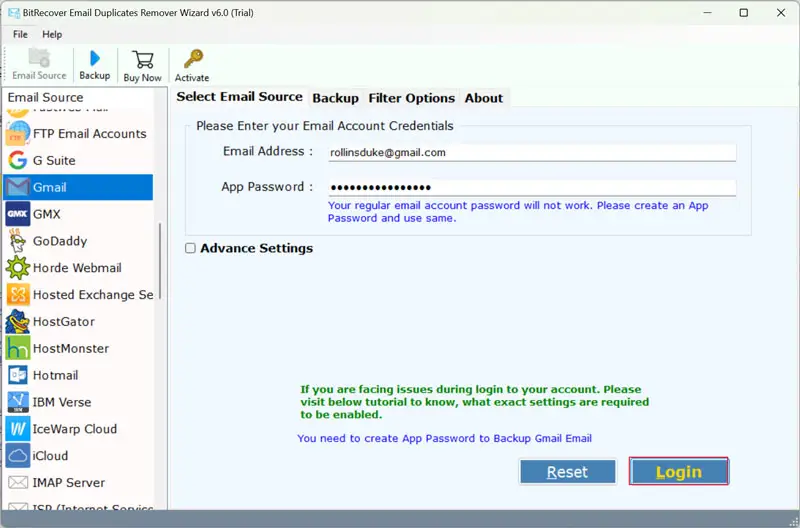Click the App Password input field

[x=532, y=187]
